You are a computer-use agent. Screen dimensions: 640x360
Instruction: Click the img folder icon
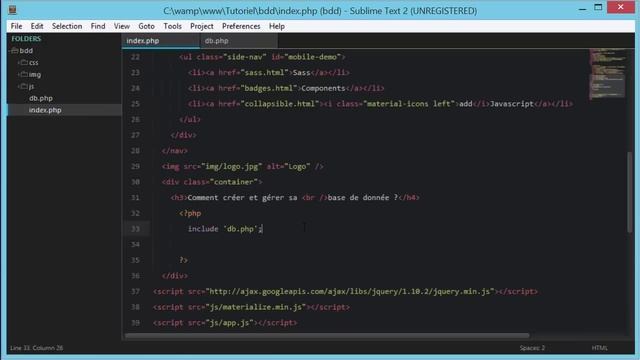click(x=24, y=74)
